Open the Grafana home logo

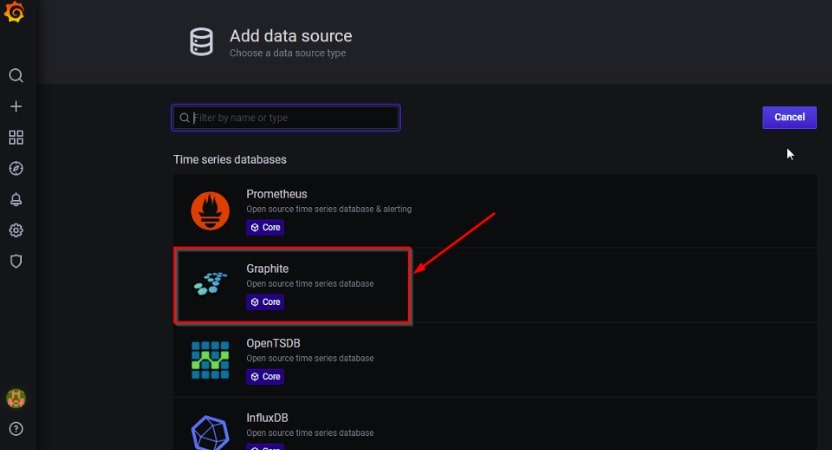(14, 12)
